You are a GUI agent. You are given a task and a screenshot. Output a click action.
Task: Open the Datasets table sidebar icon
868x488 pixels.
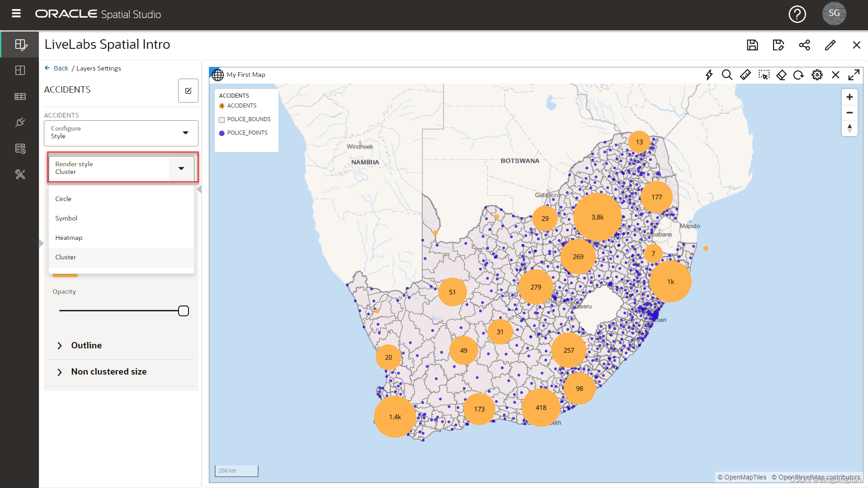[20, 96]
